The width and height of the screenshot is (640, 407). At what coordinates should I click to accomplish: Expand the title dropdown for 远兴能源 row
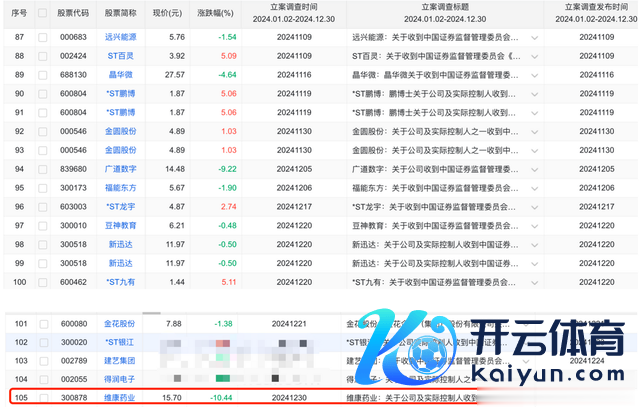534,36
